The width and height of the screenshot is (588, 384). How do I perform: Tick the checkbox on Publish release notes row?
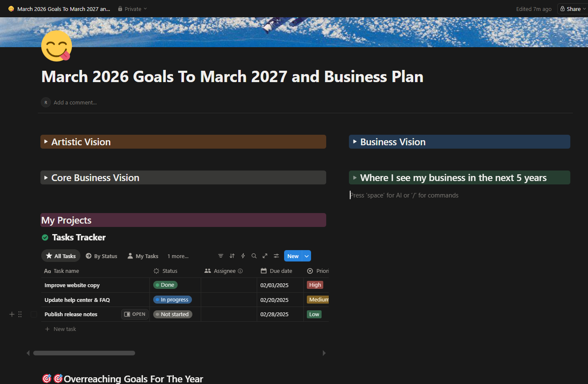tap(34, 314)
